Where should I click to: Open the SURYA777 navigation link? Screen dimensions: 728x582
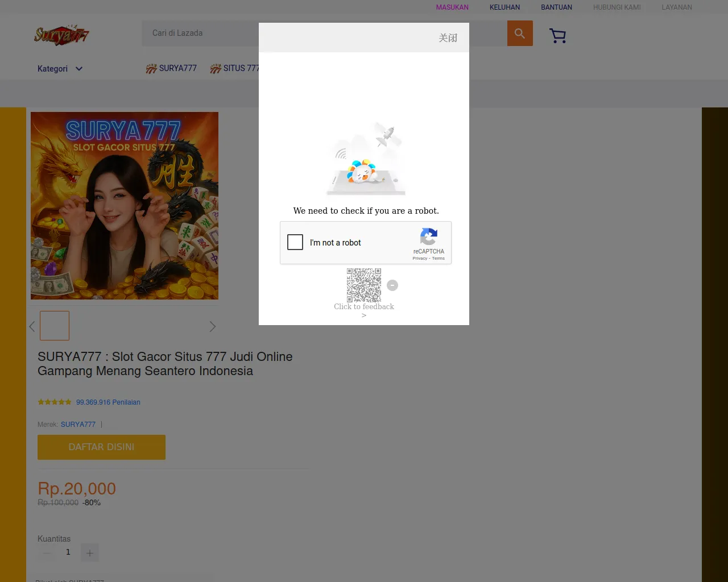tap(171, 68)
